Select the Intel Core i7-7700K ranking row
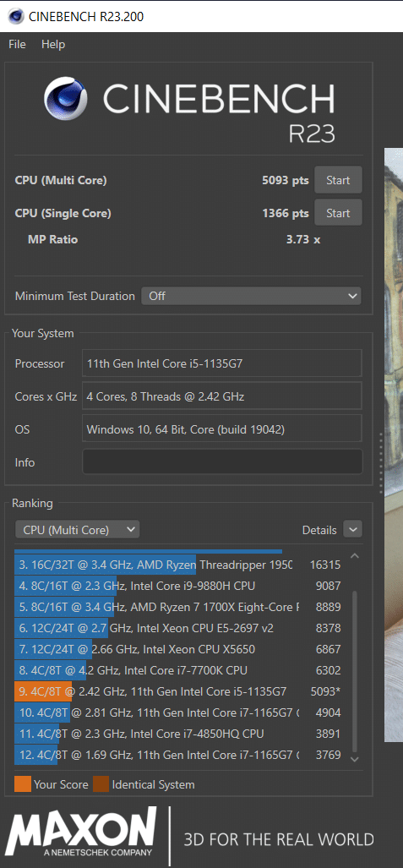403x868 pixels. click(x=180, y=670)
